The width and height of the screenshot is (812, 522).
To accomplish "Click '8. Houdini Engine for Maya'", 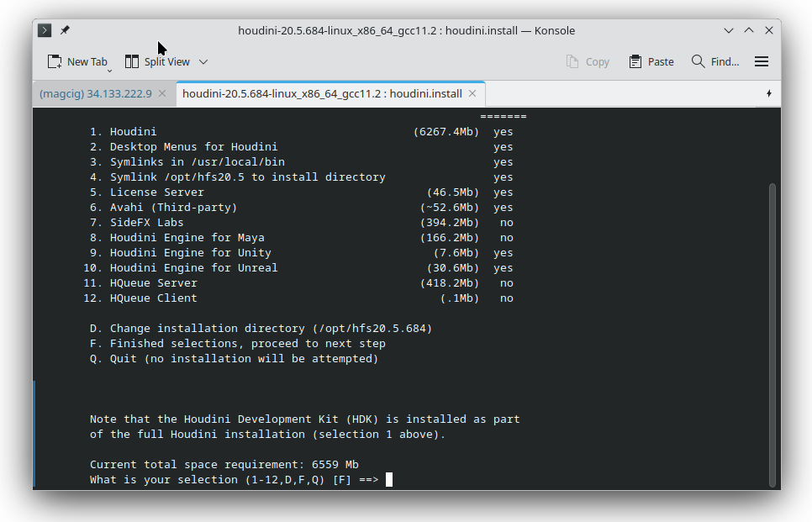I will pyautogui.click(x=177, y=238).
